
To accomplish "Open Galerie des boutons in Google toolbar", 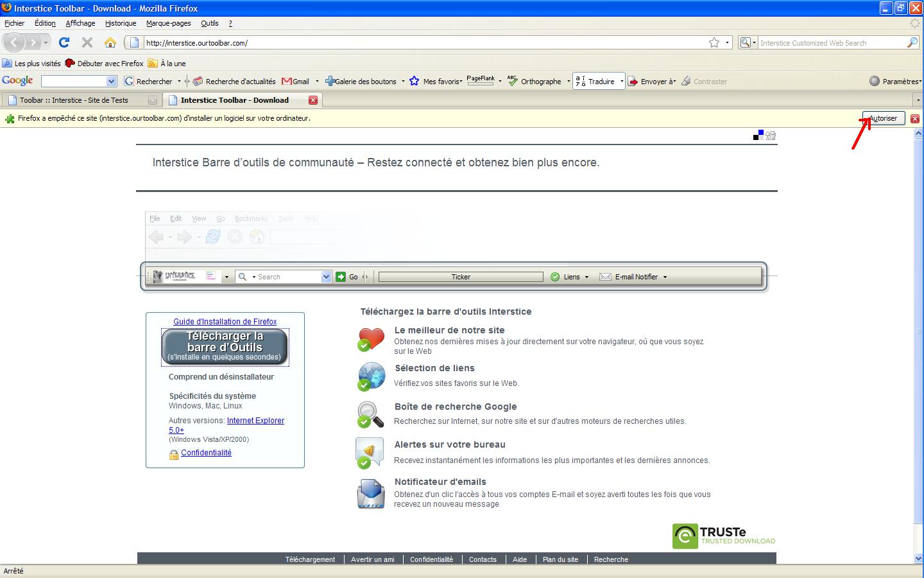I will [361, 82].
